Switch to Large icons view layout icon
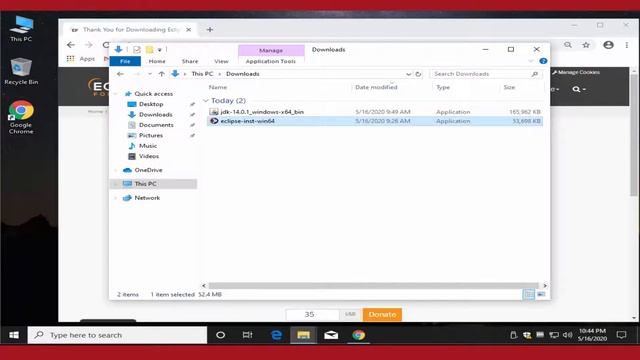 pyautogui.click(x=541, y=294)
